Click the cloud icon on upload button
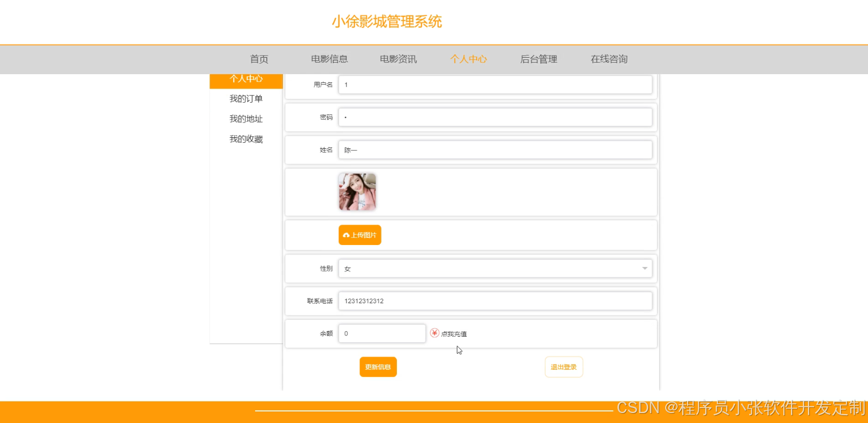This screenshot has width=868, height=423. pos(346,235)
